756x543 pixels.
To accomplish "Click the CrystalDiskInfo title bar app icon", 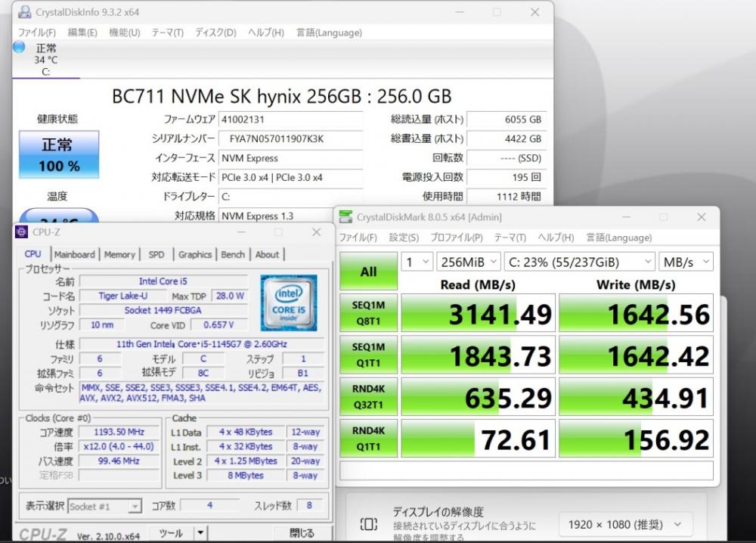I will (23, 12).
